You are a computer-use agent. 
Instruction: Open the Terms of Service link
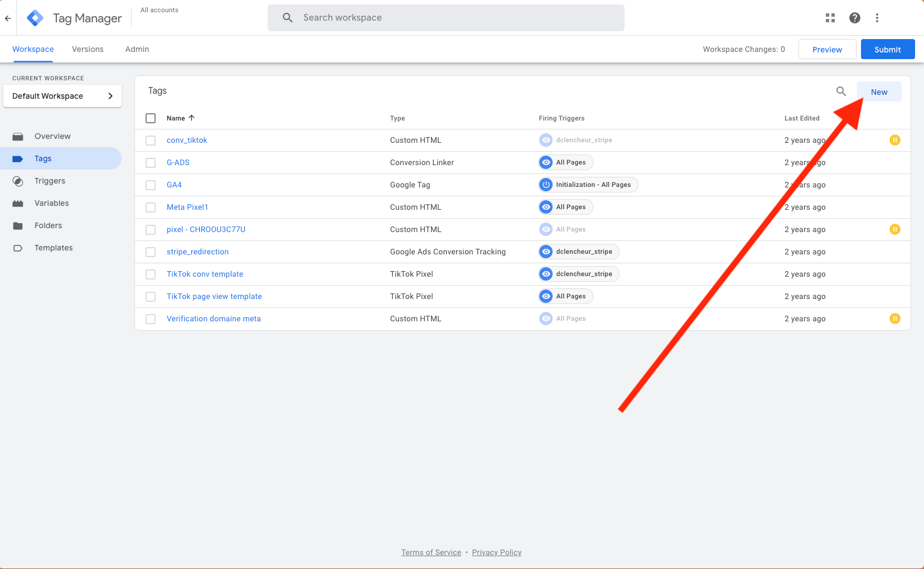[431, 552]
